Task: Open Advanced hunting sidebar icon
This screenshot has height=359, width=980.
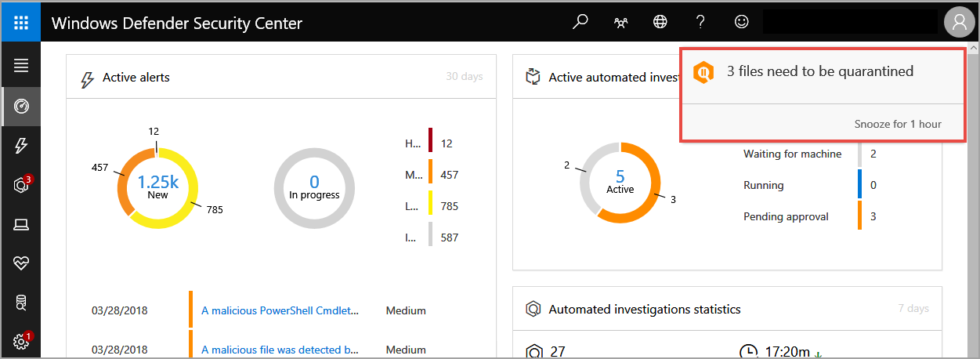Action: click(x=21, y=303)
